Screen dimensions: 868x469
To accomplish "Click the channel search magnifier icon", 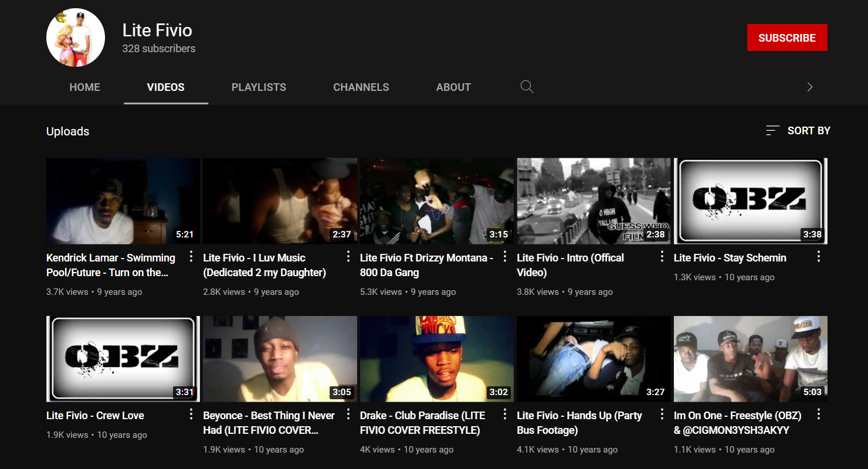I will (x=527, y=87).
